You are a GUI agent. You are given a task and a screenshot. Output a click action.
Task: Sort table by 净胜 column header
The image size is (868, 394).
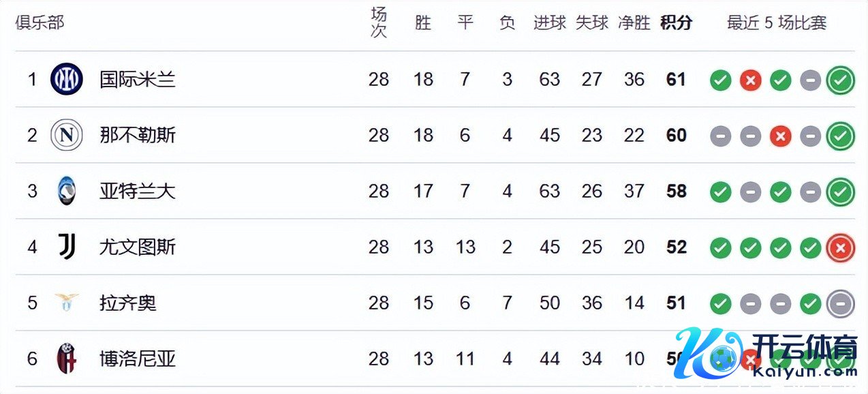(x=634, y=22)
